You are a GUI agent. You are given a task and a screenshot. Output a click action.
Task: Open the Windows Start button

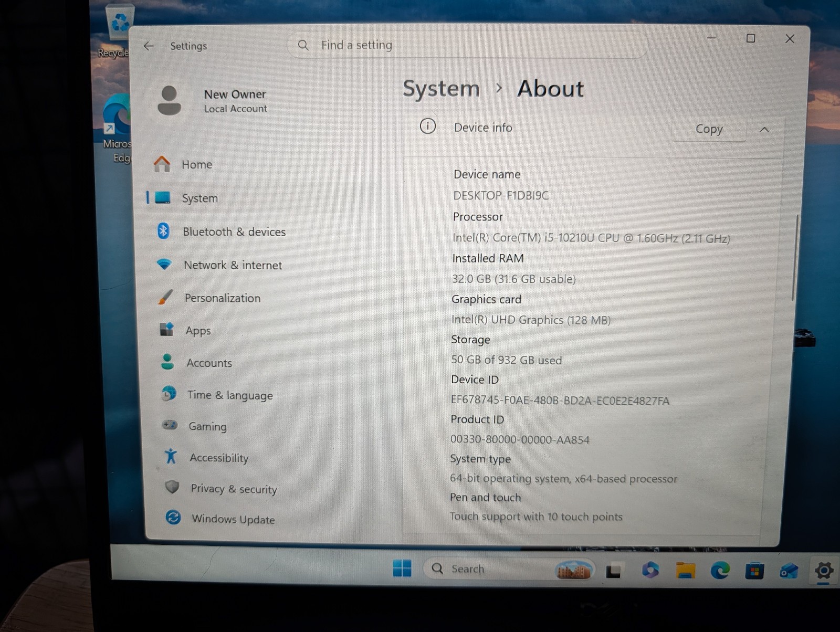click(x=402, y=568)
